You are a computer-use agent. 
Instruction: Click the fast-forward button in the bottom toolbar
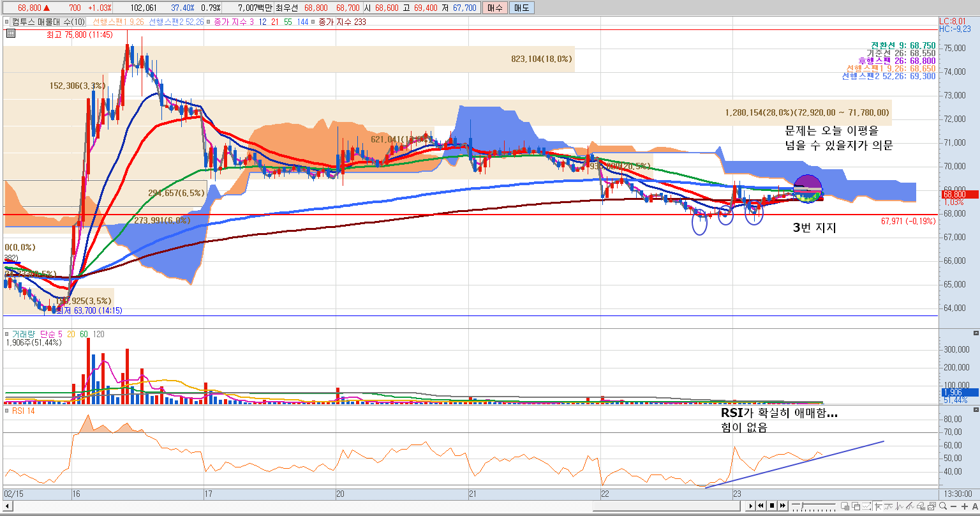[x=783, y=506]
